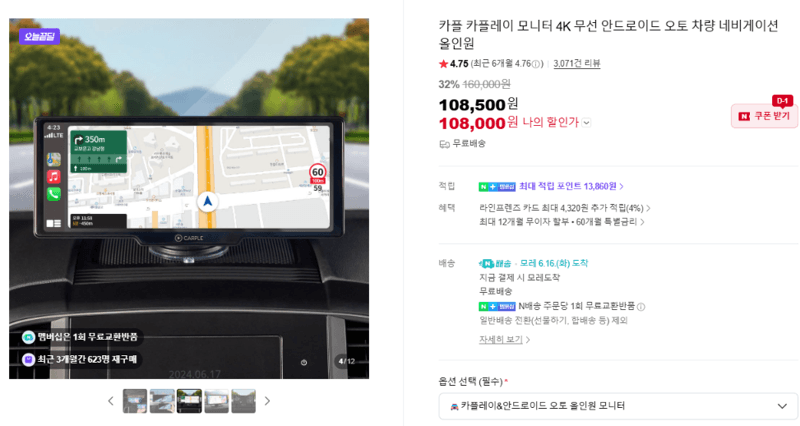This screenshot has width=800, height=426.
Task: Click the 108,500원 price text
Action: click(478, 105)
